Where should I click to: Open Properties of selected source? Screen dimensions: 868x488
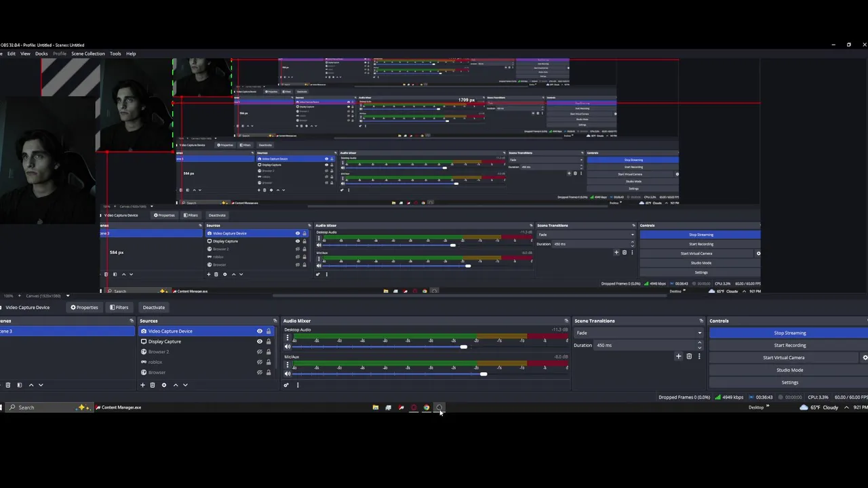pyautogui.click(x=85, y=307)
